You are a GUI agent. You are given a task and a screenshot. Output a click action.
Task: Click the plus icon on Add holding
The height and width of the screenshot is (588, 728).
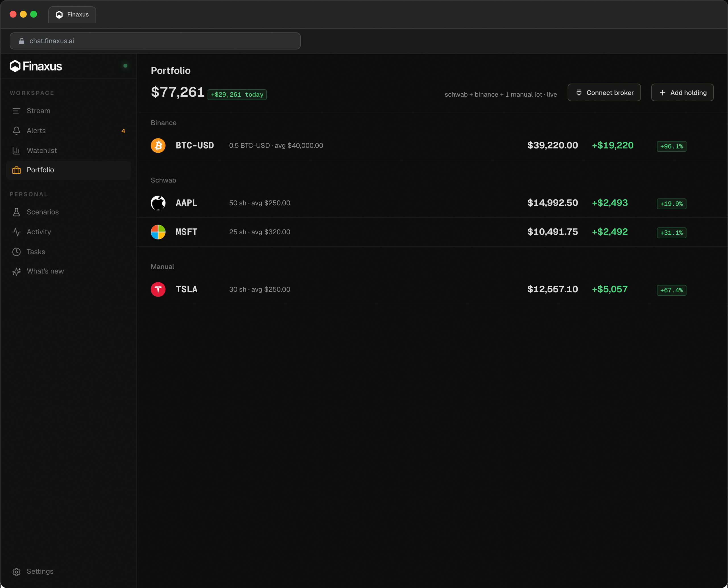[662, 92]
